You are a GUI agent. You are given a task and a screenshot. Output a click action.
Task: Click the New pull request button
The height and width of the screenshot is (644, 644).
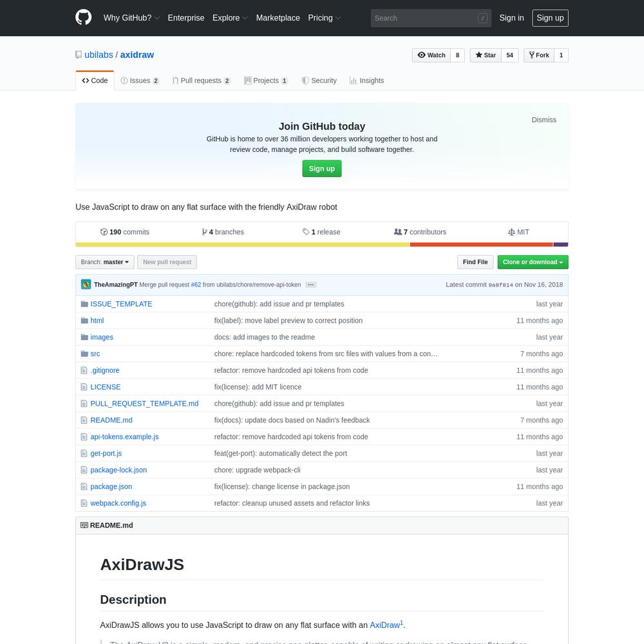point(167,262)
